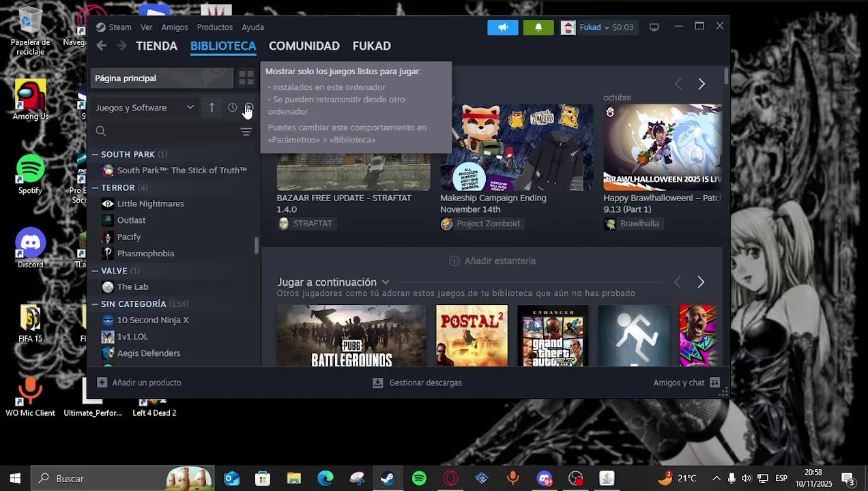Screen dimensions: 868x491
Task: Click the Big Picture monitor icon
Action: pyautogui.click(x=654, y=27)
